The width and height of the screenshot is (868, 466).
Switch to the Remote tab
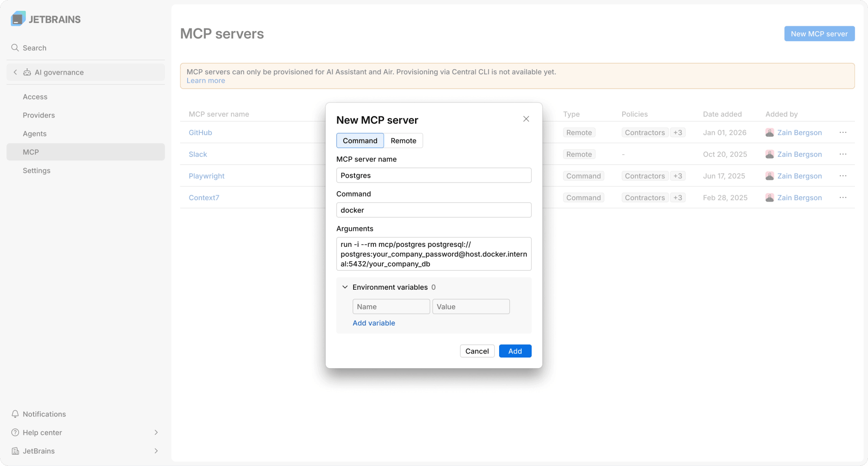coord(403,141)
